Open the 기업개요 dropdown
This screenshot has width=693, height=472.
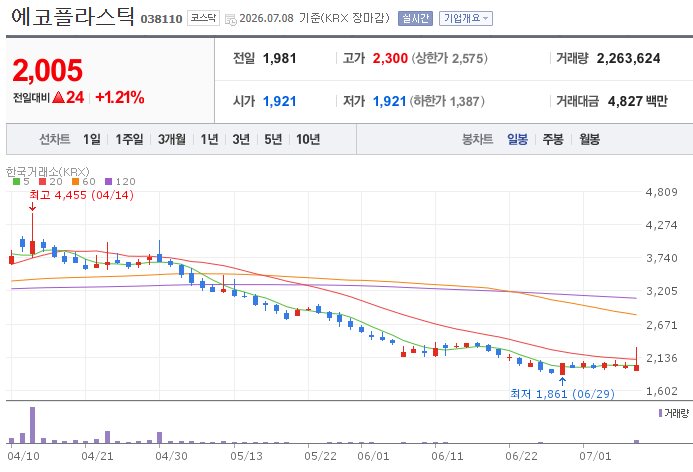(x=466, y=19)
